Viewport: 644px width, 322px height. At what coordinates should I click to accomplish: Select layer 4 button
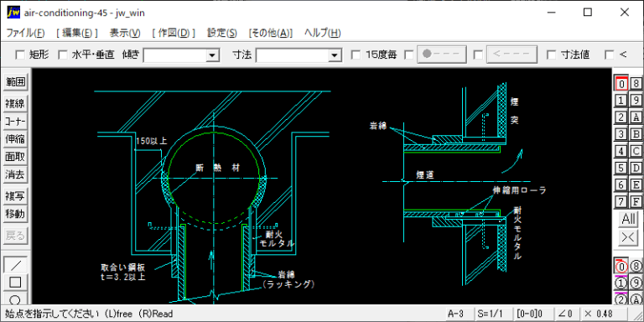coord(621,151)
